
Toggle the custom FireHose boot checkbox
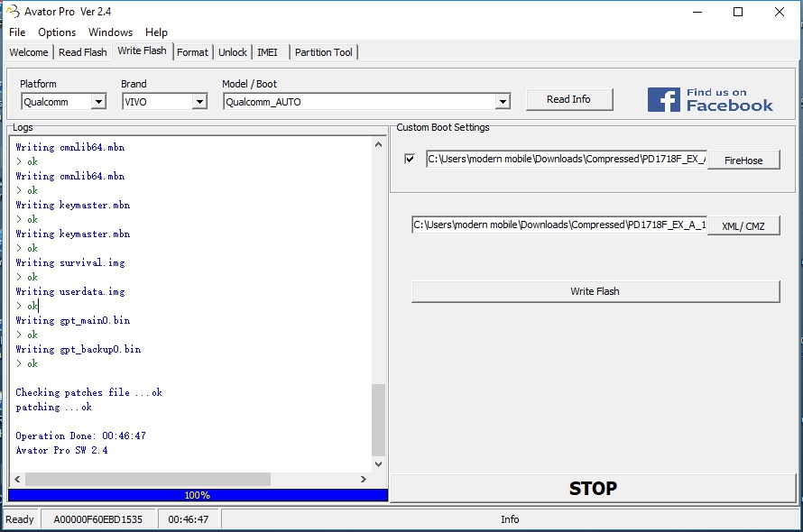tap(410, 159)
